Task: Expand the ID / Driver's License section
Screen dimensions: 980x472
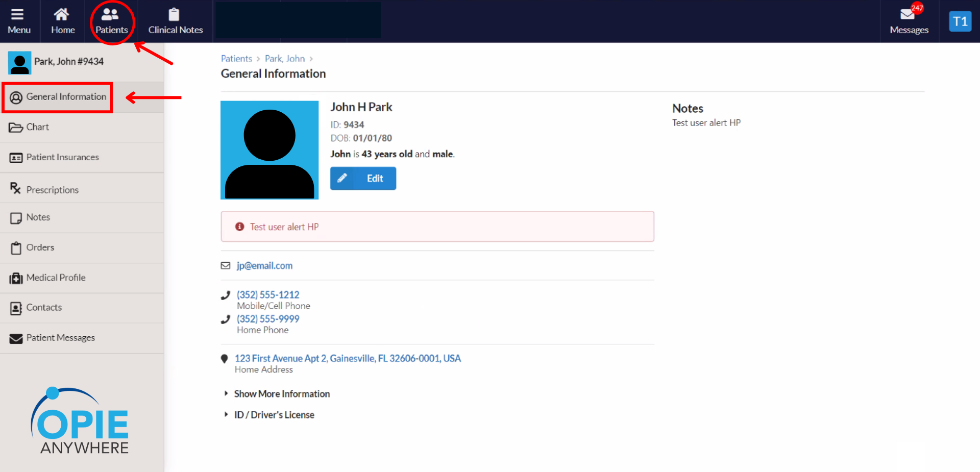Action: click(274, 414)
